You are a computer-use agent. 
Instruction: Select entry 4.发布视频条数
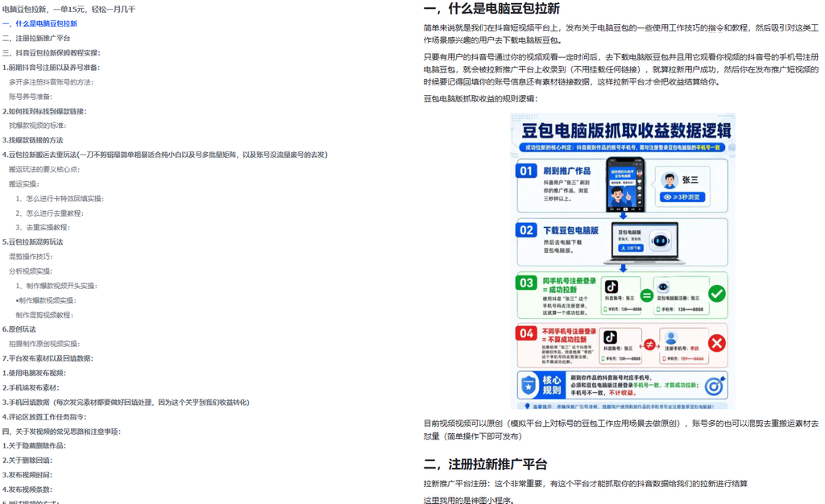pos(27,490)
